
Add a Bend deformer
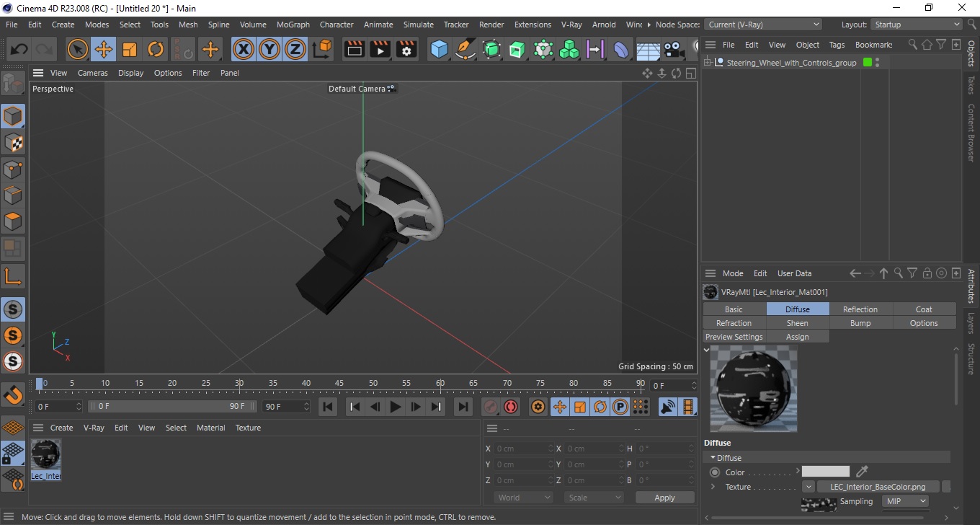621,50
